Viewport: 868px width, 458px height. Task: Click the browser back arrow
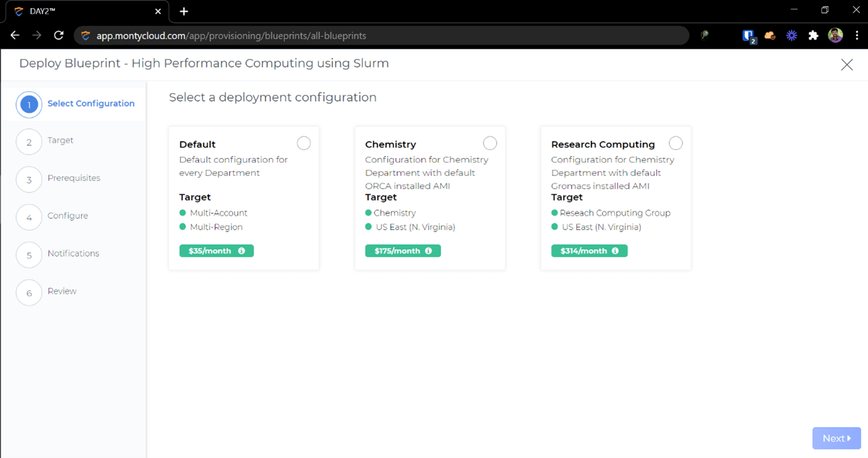(x=15, y=36)
